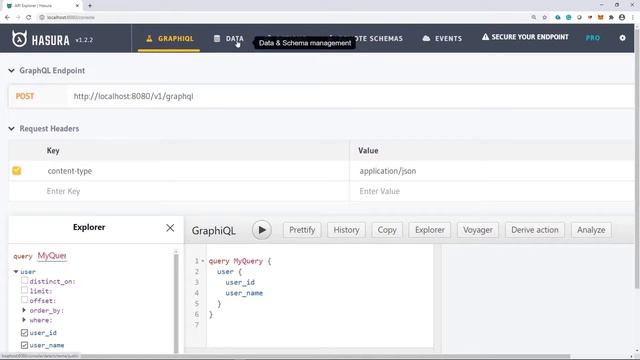Expand the order_by argument
The image size is (640, 360).
point(24,310)
